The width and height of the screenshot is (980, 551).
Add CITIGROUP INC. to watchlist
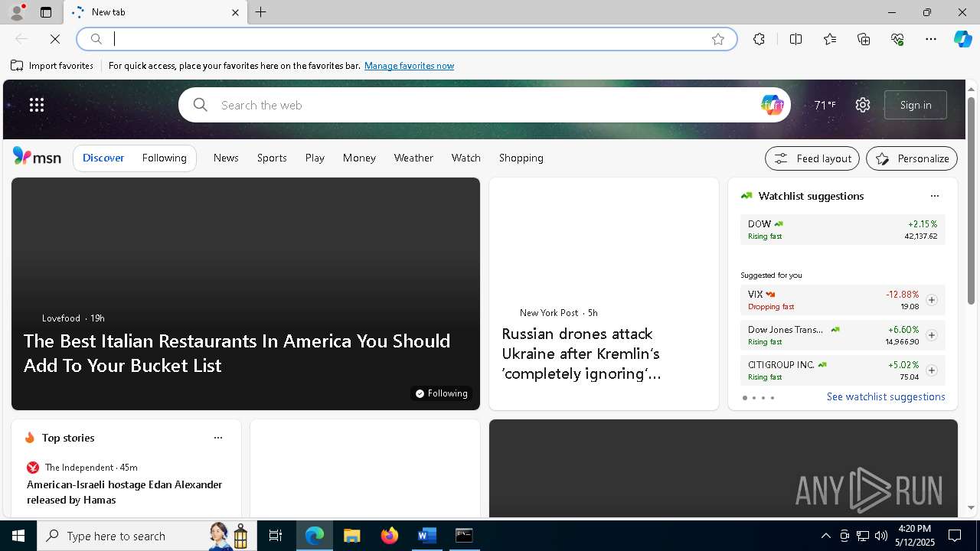pyautogui.click(x=931, y=370)
